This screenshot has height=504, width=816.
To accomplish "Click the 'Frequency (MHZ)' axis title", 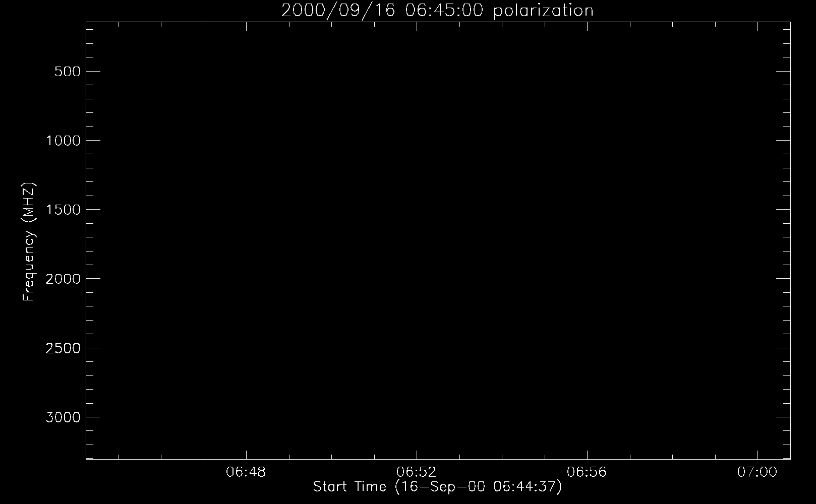I will [x=29, y=242].
